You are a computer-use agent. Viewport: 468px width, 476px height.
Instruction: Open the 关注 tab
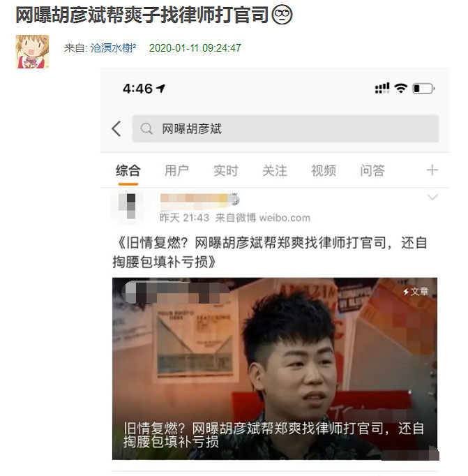tap(275, 170)
